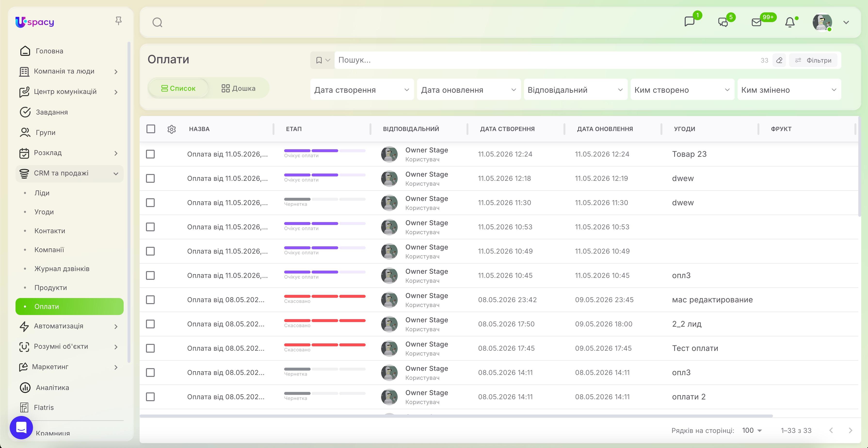Click the Маркетинг icon

pos(23,367)
